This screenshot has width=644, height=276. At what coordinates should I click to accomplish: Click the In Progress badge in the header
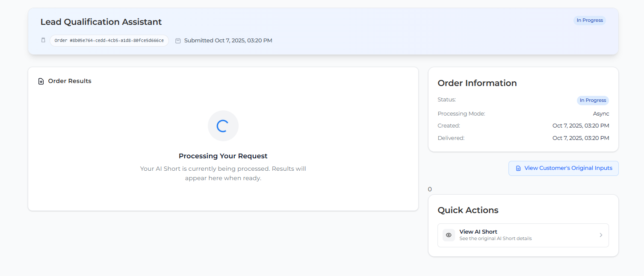tap(589, 20)
